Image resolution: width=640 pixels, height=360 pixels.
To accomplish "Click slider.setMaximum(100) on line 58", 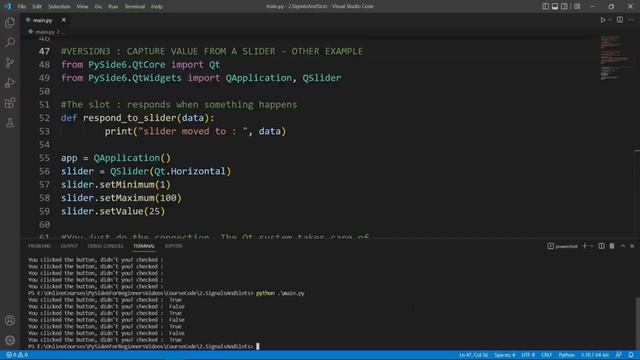I will point(121,198).
